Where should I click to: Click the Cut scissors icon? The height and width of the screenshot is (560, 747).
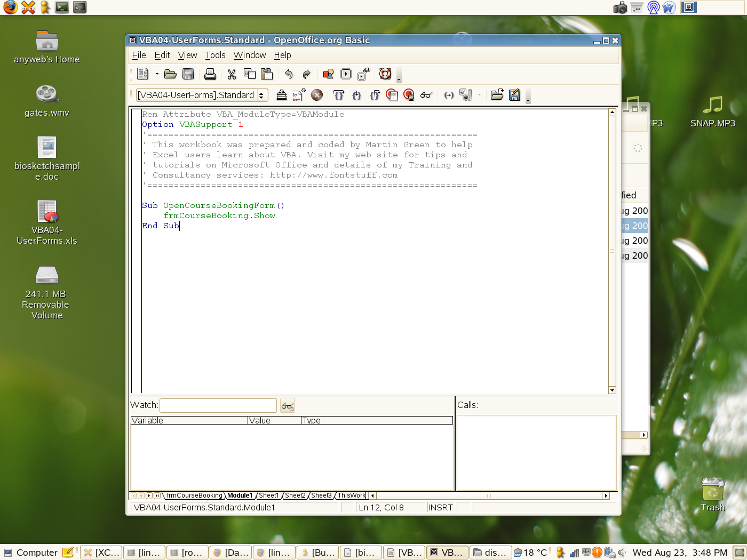point(232,74)
